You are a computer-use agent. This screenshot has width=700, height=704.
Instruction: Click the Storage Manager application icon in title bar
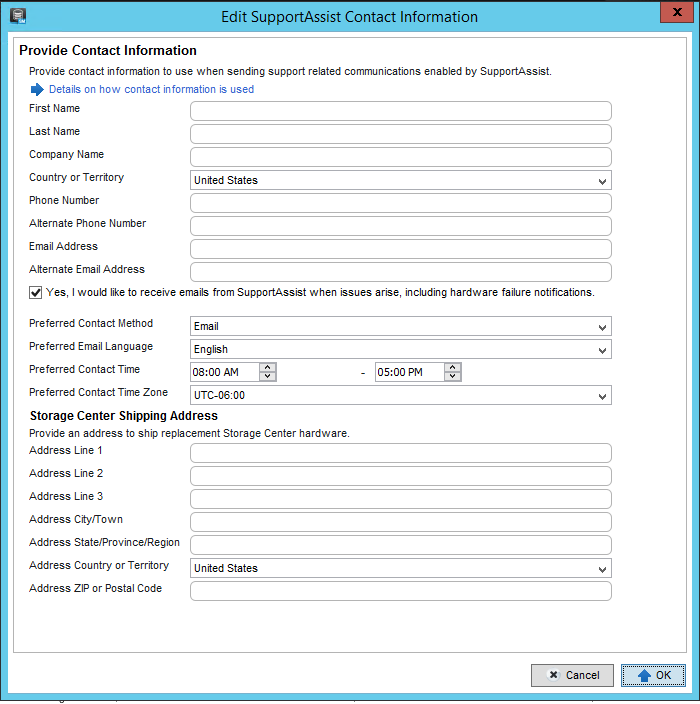tap(18, 16)
